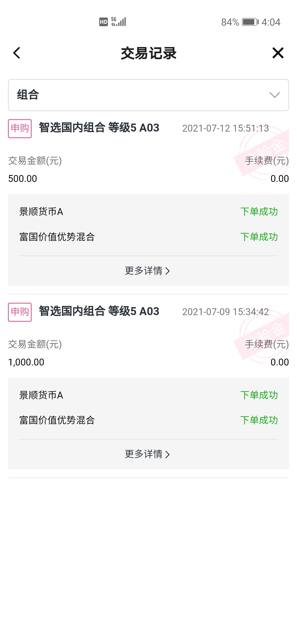Viewport: 297px width, 644px height.
Task: Select 景顺货币A in the second record
Action: coord(41,395)
